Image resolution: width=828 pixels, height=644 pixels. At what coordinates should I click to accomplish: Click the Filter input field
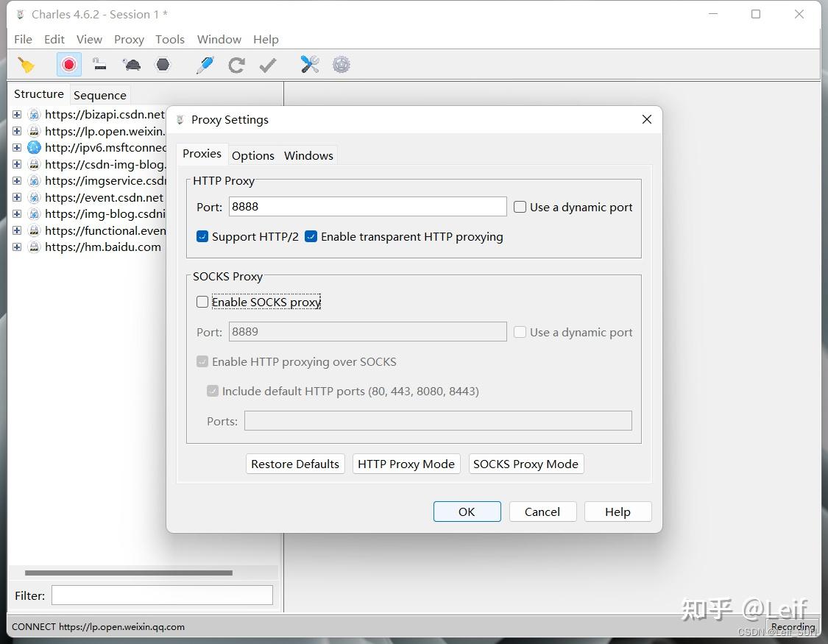coord(162,595)
